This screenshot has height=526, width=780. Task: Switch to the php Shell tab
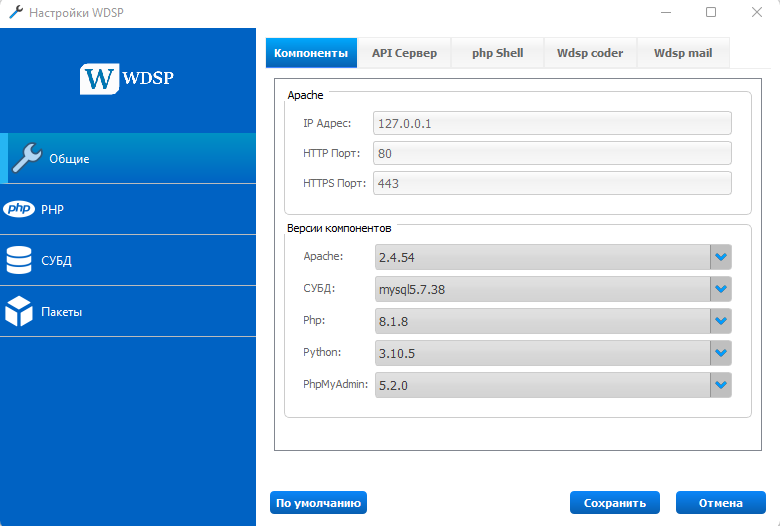click(x=497, y=53)
